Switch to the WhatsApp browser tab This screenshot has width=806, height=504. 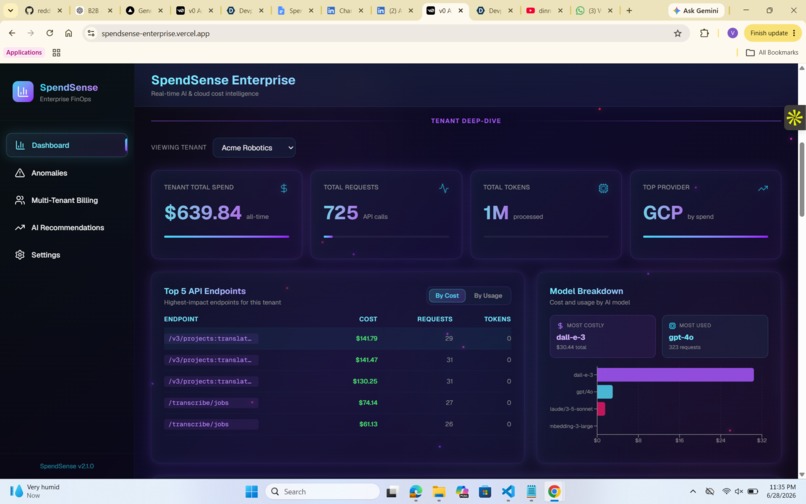[x=594, y=10]
